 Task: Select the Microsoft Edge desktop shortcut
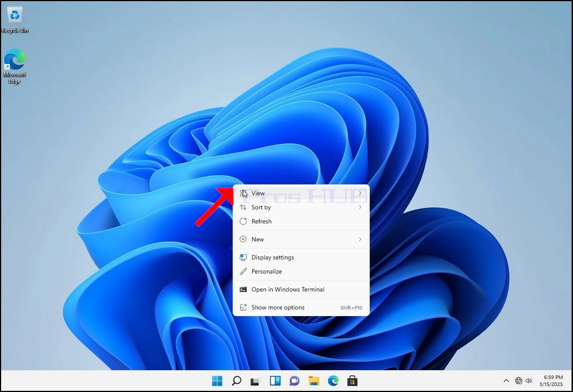[x=14, y=66]
